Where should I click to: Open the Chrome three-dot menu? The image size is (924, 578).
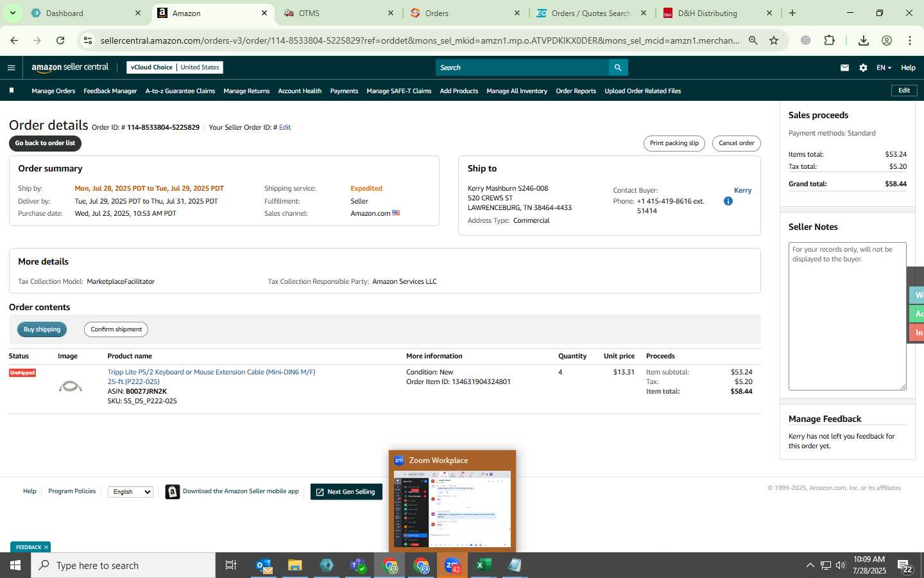(x=910, y=40)
